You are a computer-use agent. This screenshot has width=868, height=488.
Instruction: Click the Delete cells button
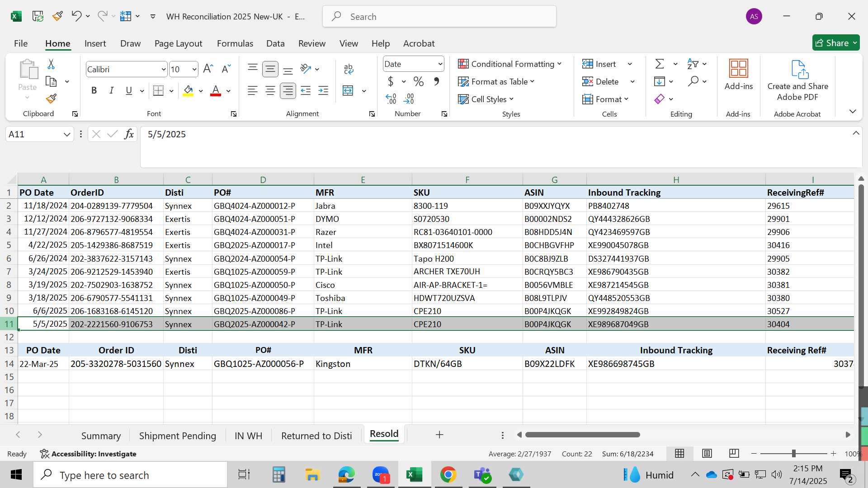coord(600,82)
